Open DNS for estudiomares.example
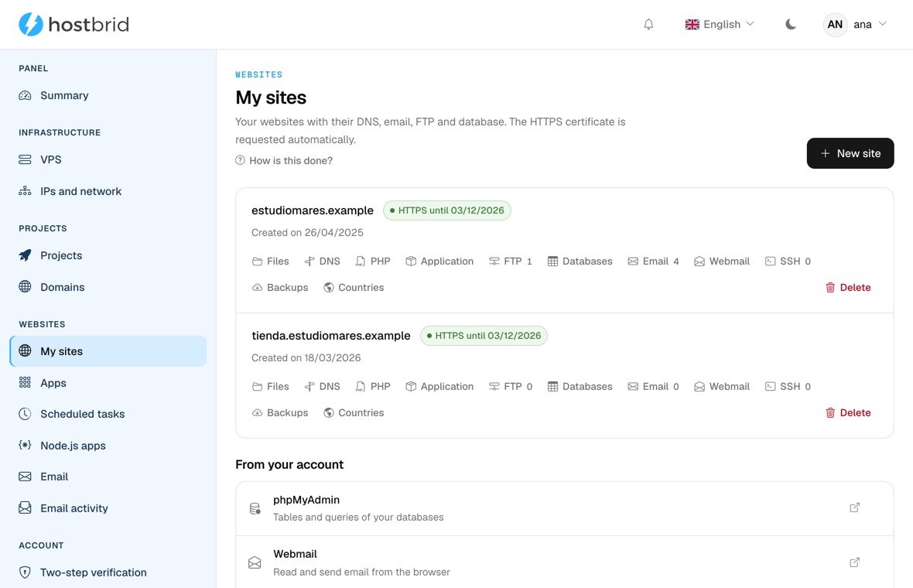Image resolution: width=913 pixels, height=588 pixels. [x=322, y=262]
